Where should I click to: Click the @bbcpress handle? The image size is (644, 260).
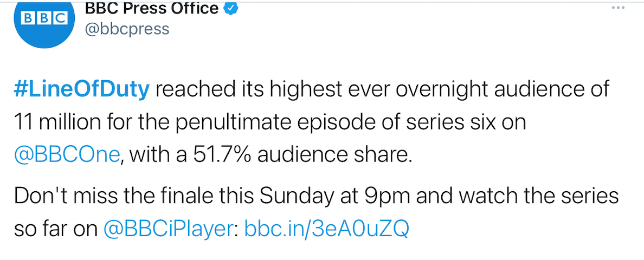point(126,29)
